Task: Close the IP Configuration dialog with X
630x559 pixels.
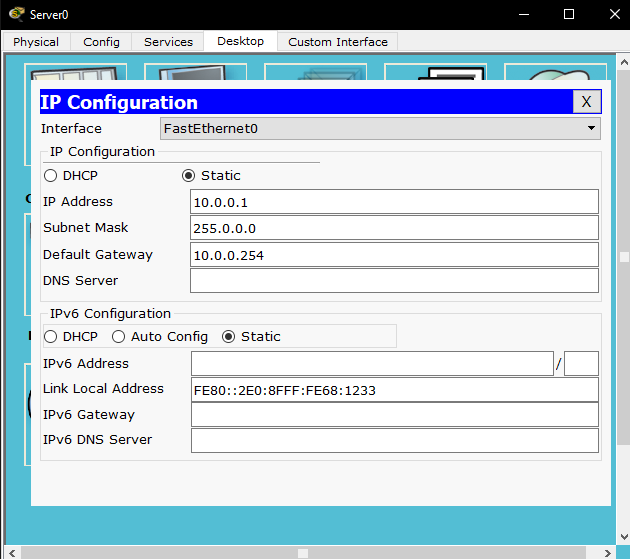Action: coord(586,102)
